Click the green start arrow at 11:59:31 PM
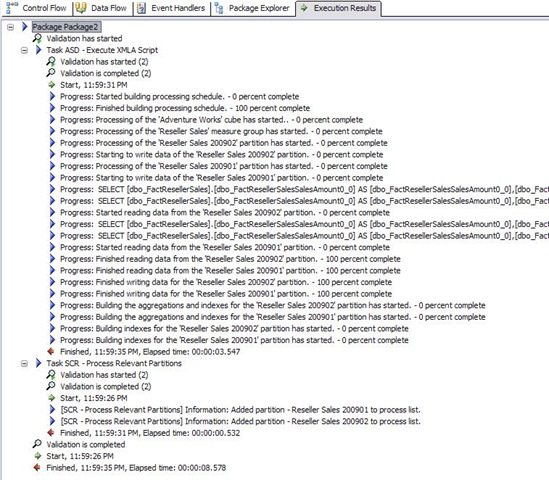 (x=52, y=84)
